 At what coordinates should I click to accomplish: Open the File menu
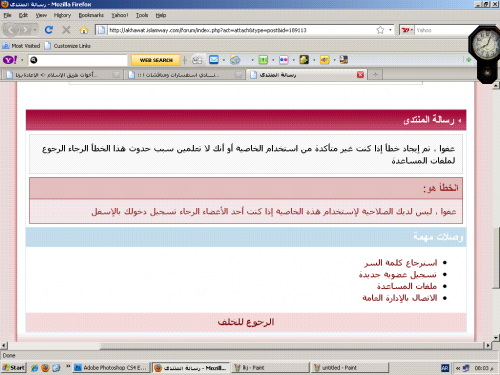[x=7, y=15]
